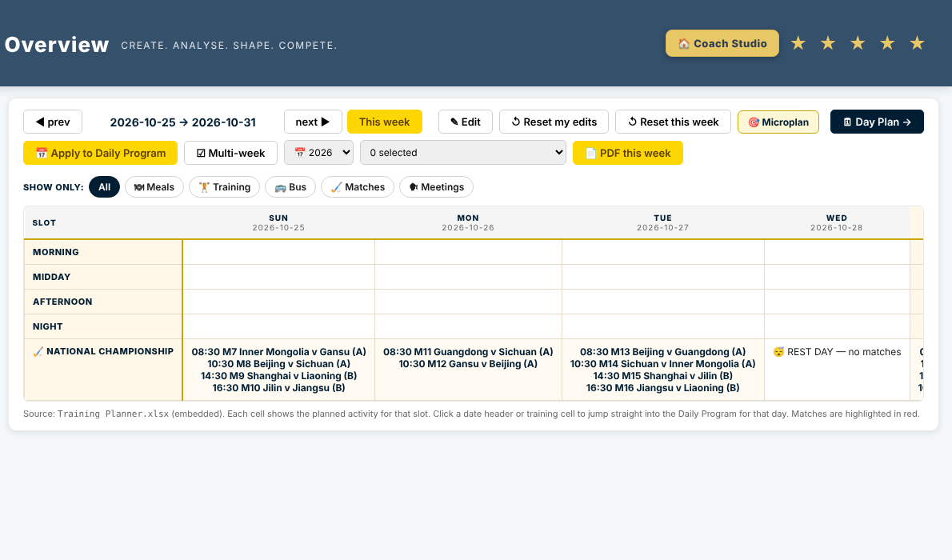Export PDF this week

pyautogui.click(x=628, y=153)
